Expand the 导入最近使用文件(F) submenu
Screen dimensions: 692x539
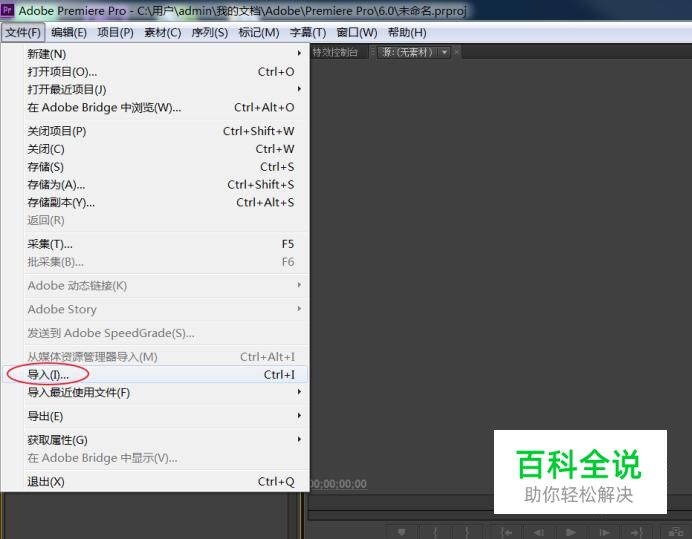point(299,392)
